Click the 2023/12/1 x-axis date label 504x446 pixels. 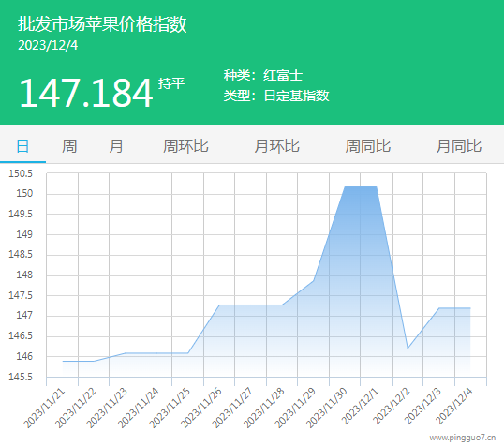point(361,406)
